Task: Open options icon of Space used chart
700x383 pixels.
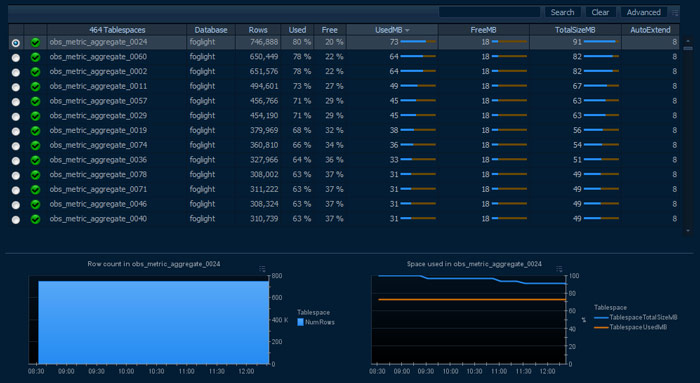Action: [x=559, y=269]
